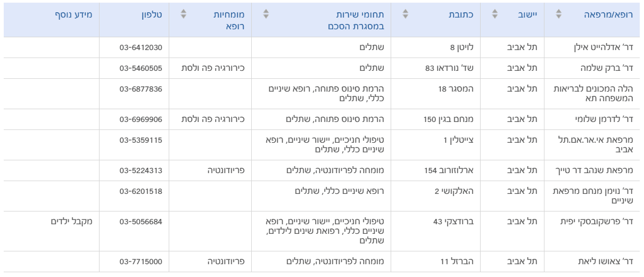This screenshot has width=644, height=277.
Task: Click phone number 03-6877836
Action: click(141, 88)
